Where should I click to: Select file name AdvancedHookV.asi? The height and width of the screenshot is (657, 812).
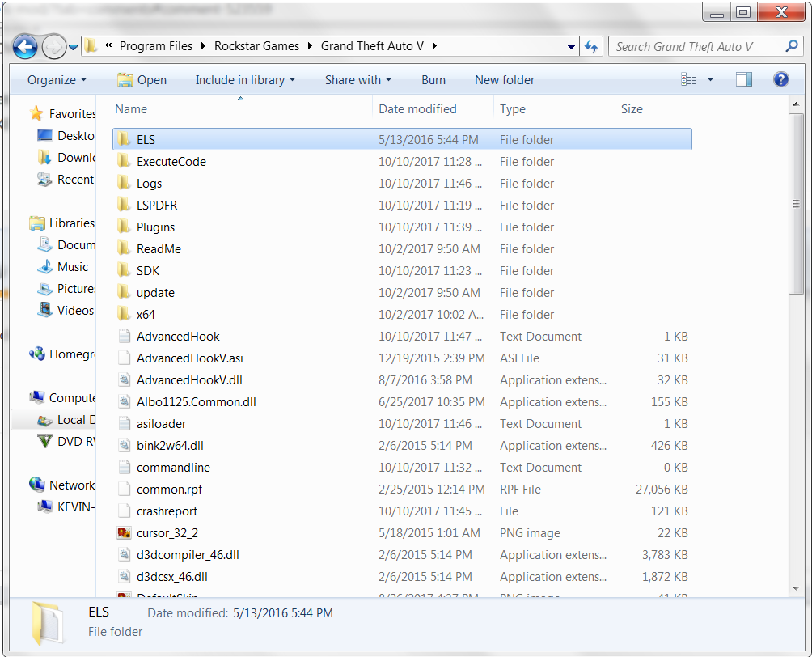[189, 358]
